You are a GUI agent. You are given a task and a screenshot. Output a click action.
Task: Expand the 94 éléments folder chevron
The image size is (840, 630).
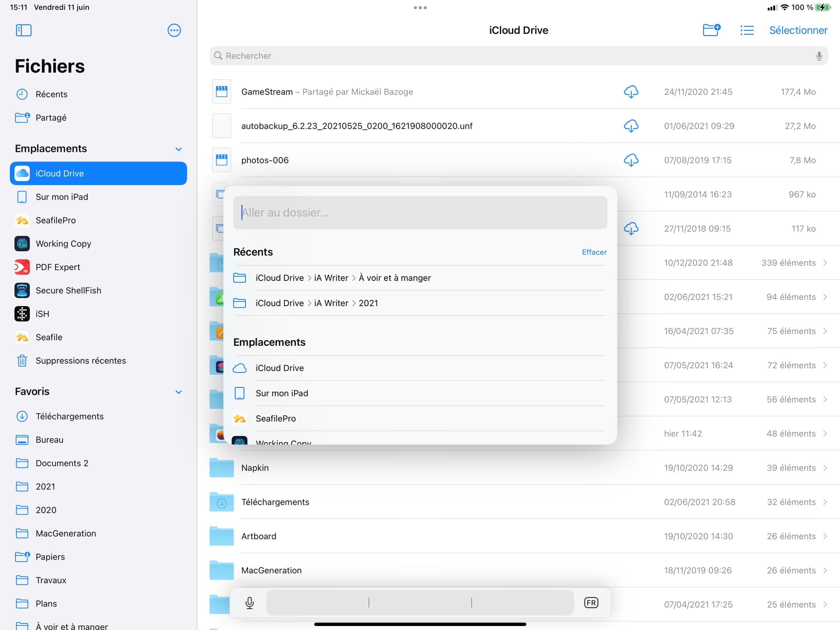point(825,297)
